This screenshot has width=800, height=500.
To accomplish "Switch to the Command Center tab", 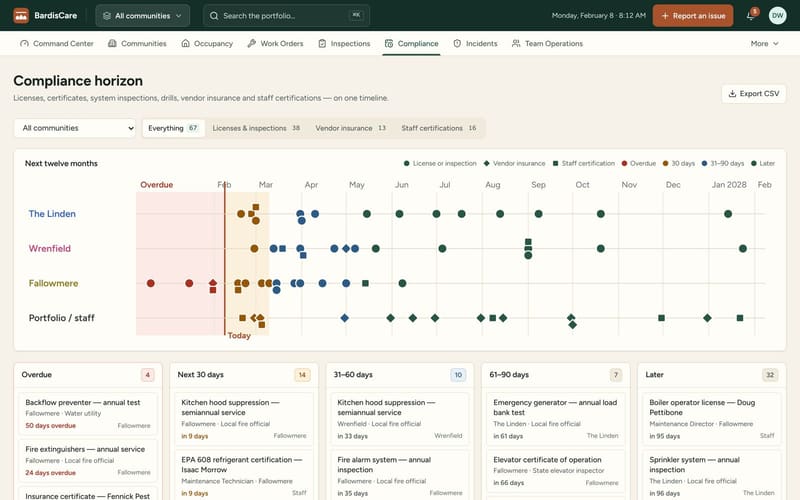I will (57, 44).
